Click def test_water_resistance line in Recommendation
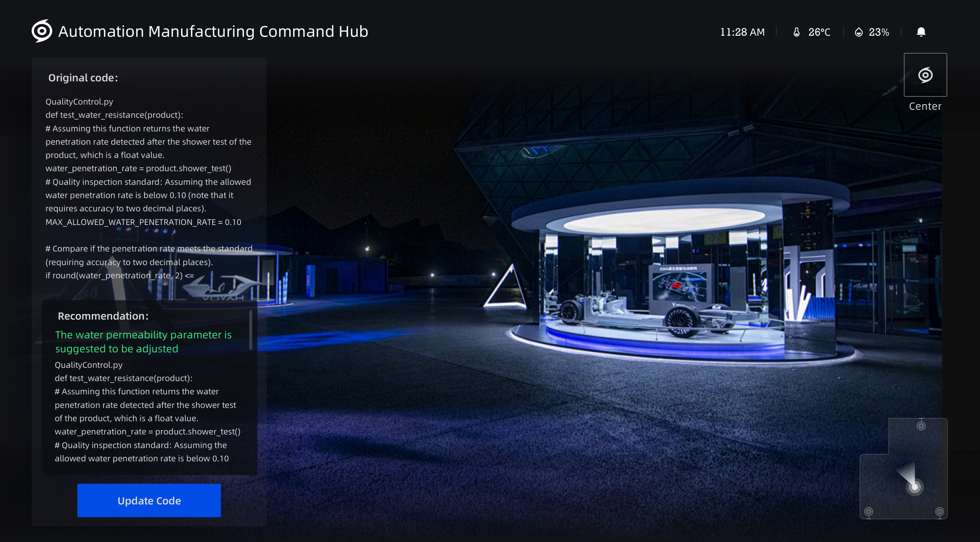Screen dimensions: 980x542 coord(123,378)
